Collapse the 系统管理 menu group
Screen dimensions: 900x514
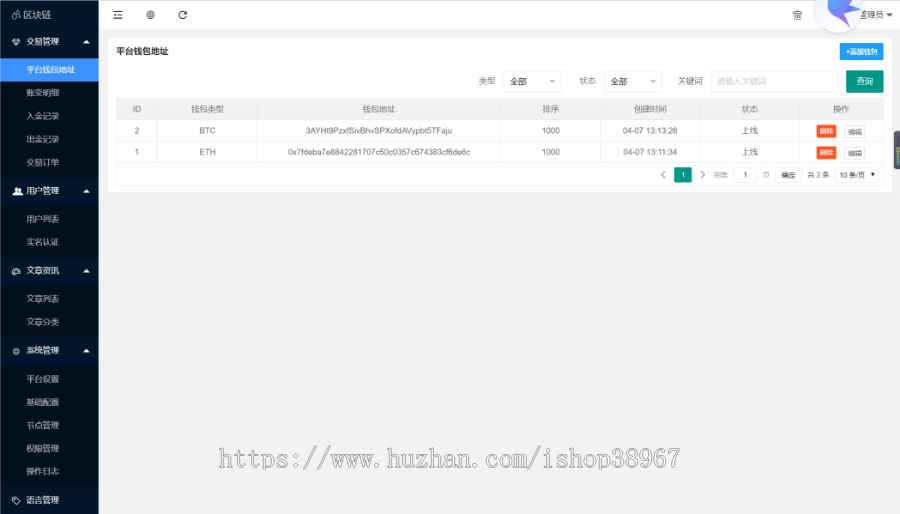[49, 350]
